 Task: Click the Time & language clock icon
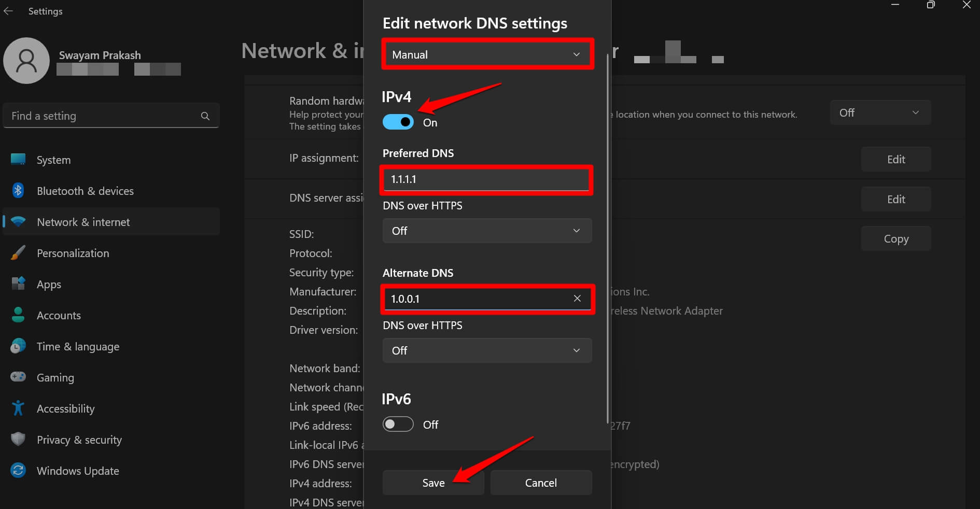(18, 346)
